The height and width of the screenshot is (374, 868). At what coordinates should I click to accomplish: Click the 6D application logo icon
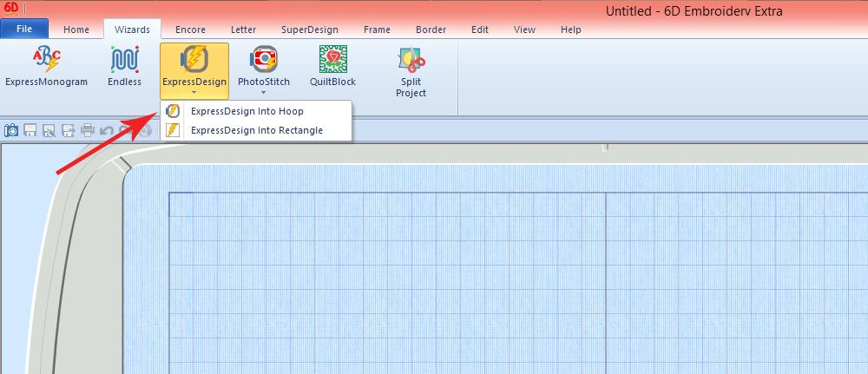click(x=11, y=9)
